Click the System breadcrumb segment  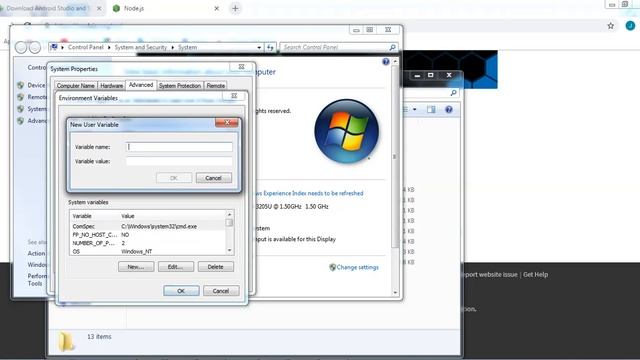coord(187,47)
